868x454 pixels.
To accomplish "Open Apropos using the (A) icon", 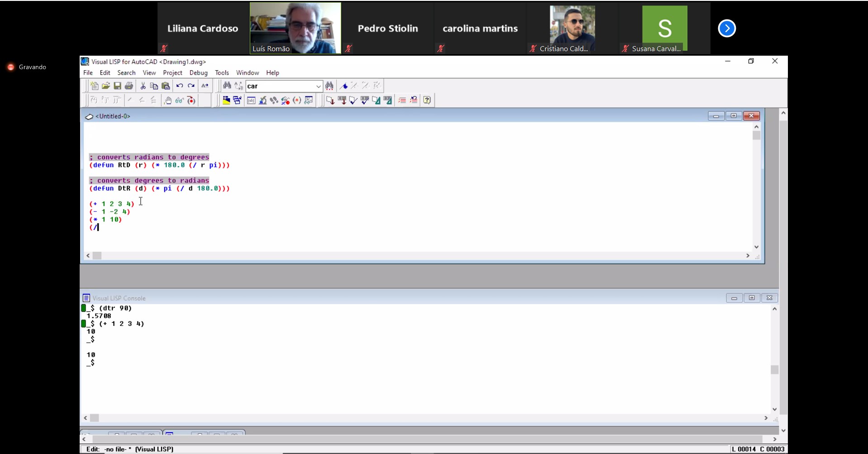I will coord(297,100).
